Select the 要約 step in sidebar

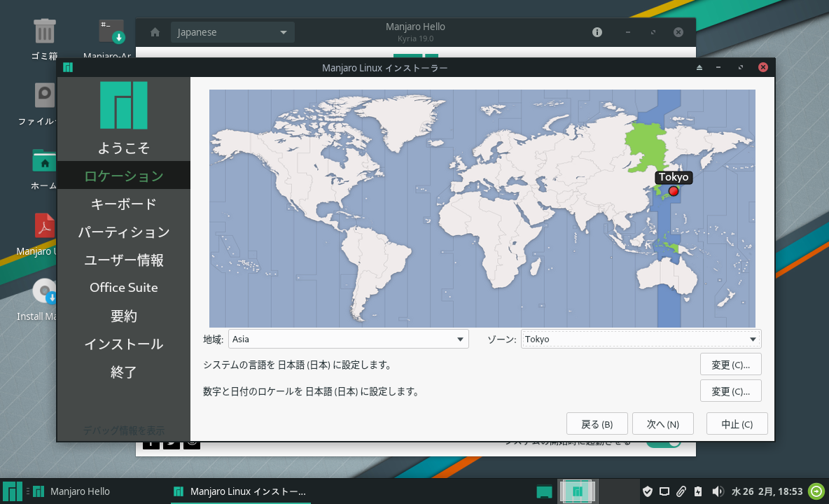(x=124, y=316)
